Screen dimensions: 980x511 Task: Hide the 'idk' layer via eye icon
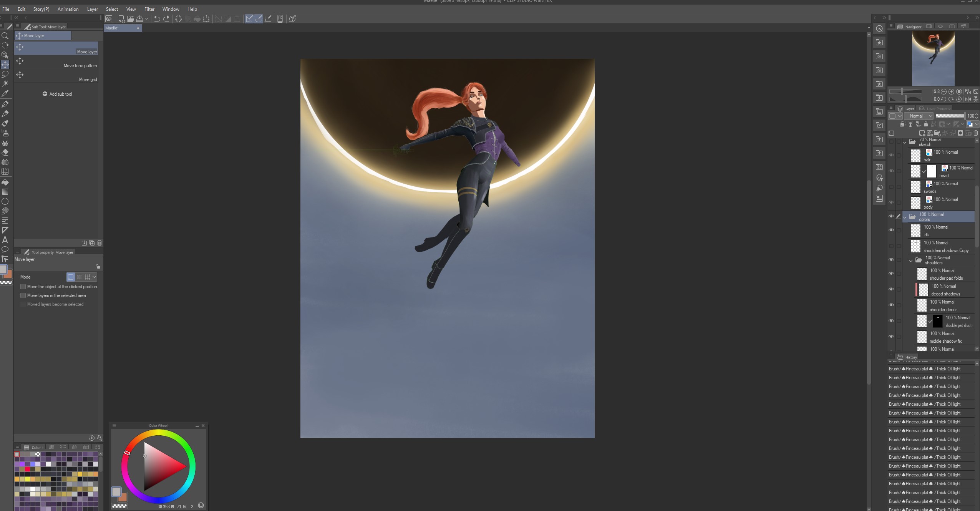pyautogui.click(x=891, y=230)
